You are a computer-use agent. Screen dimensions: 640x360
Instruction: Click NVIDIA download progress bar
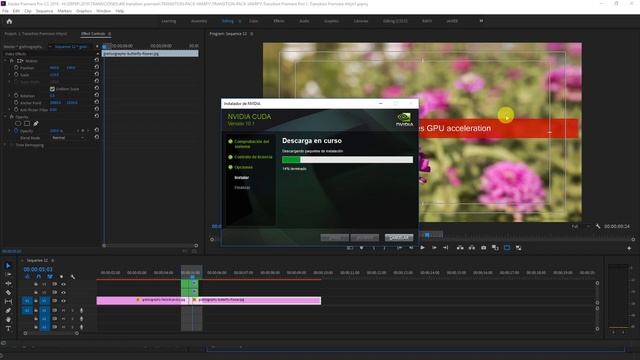347,160
